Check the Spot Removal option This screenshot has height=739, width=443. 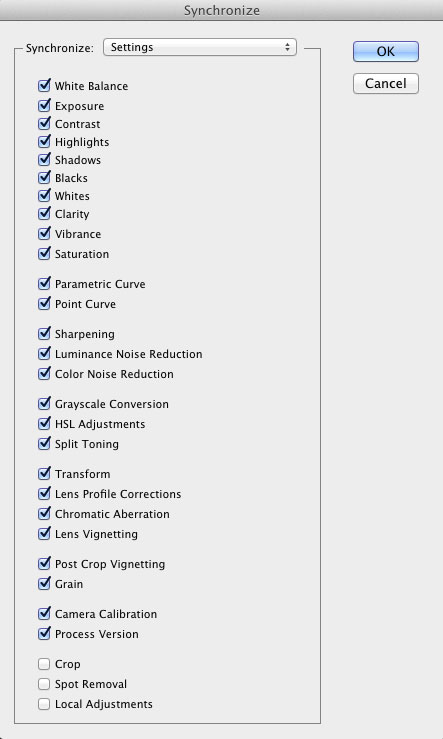[x=44, y=684]
